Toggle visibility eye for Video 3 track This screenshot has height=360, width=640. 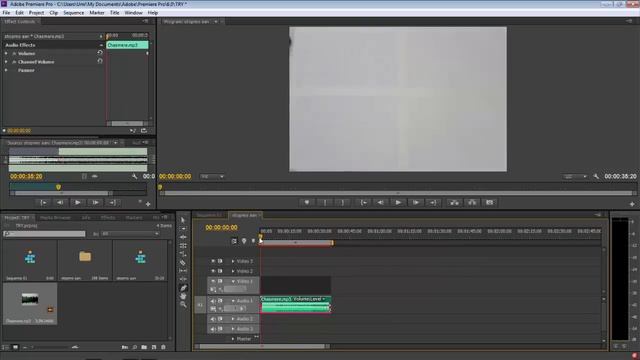tap(213, 261)
